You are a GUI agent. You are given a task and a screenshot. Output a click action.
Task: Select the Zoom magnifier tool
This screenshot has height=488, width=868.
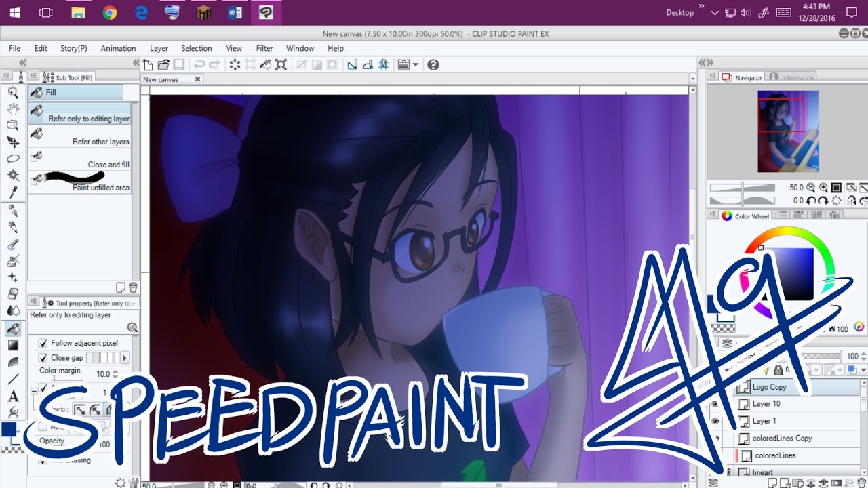[x=13, y=93]
